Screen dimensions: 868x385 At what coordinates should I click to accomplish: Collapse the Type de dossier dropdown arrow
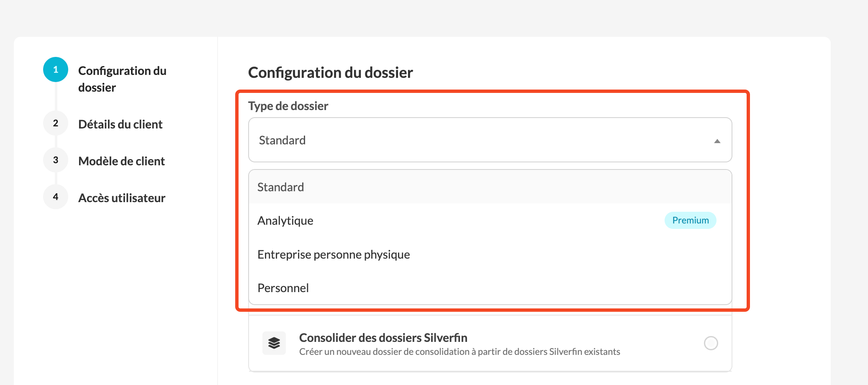click(x=717, y=141)
